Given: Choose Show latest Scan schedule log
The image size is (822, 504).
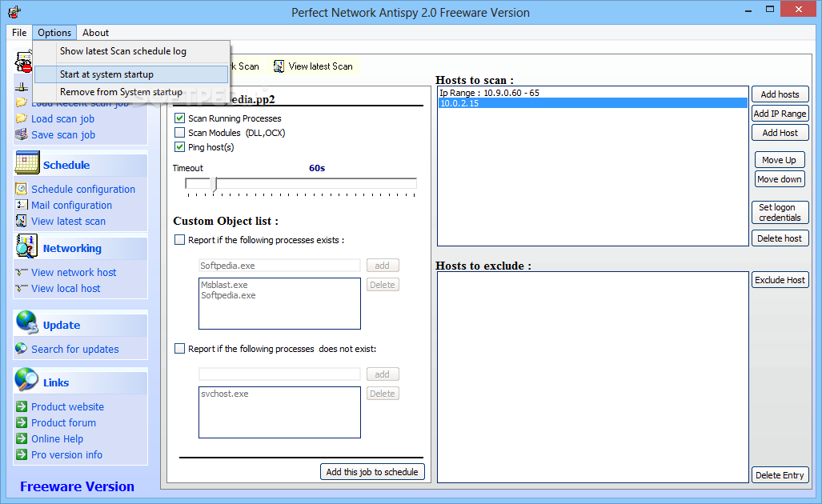Looking at the screenshot, I should coord(131,51).
